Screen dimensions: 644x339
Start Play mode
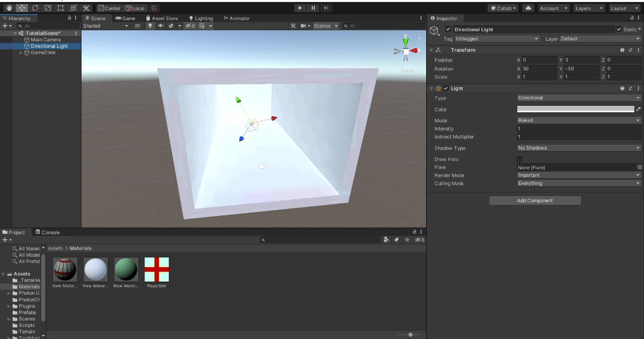pyautogui.click(x=300, y=8)
